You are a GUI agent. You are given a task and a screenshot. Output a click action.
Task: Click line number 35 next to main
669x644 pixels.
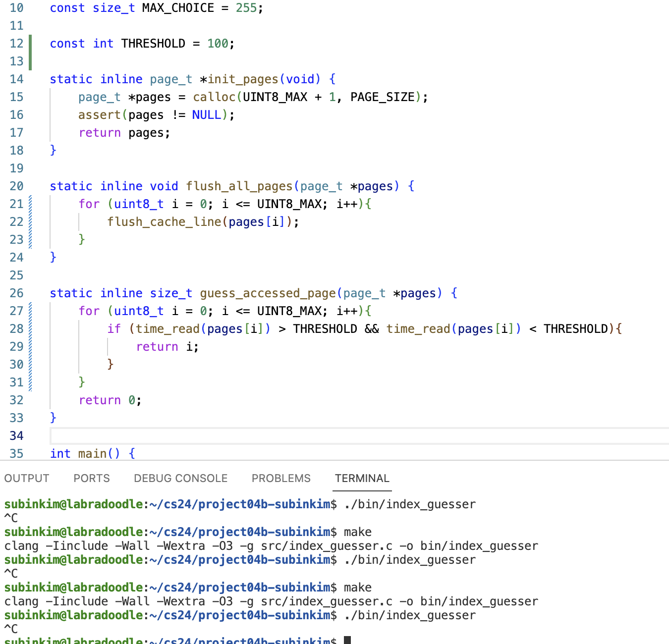16,453
